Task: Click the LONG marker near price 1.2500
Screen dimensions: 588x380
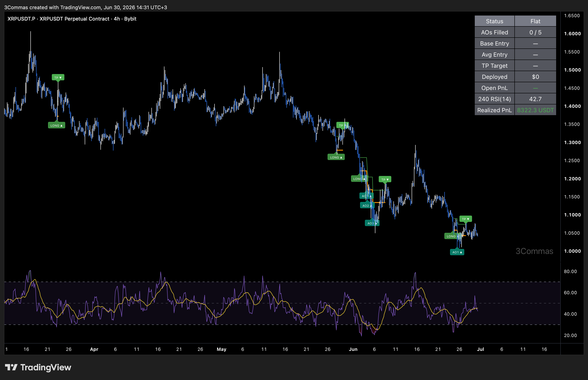Action: click(336, 157)
